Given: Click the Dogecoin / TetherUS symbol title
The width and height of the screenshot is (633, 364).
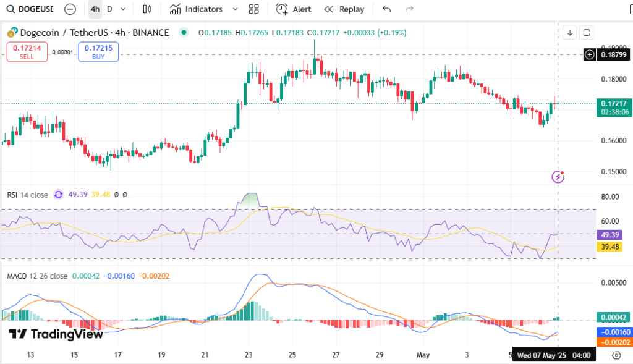Looking at the screenshot, I should pos(95,33).
